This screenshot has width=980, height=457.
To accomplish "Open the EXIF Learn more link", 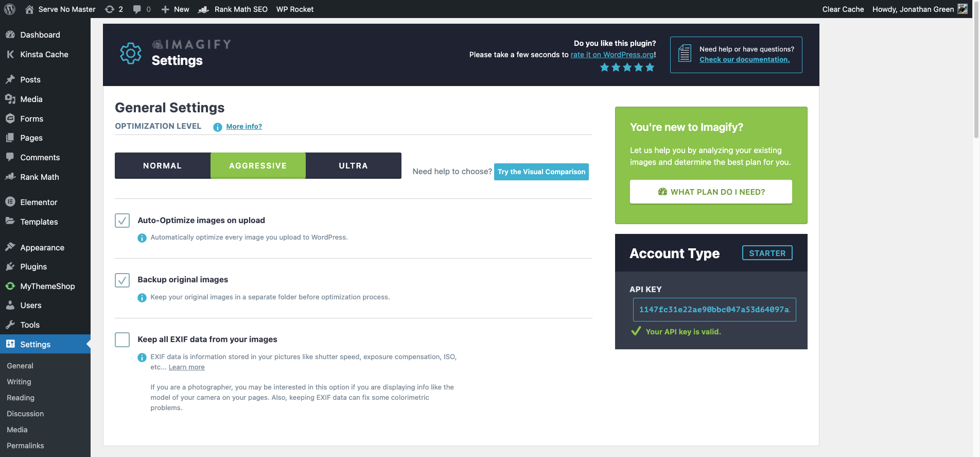I will tap(187, 367).
